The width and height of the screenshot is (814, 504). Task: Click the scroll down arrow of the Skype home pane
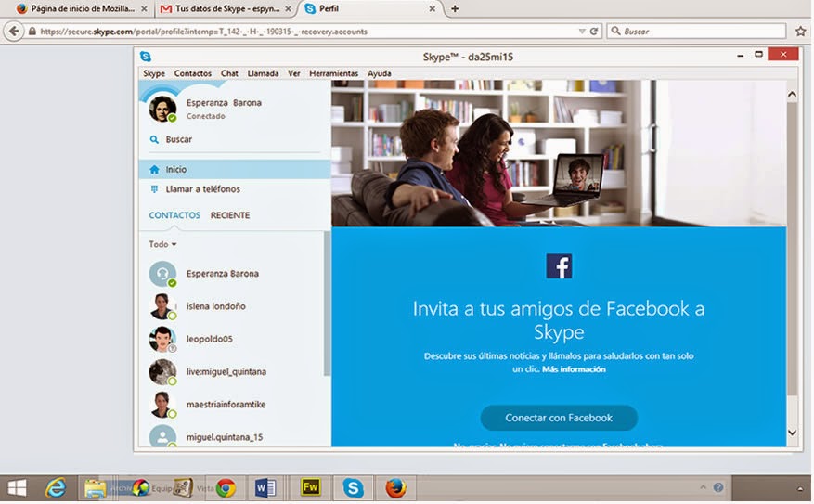click(x=792, y=432)
